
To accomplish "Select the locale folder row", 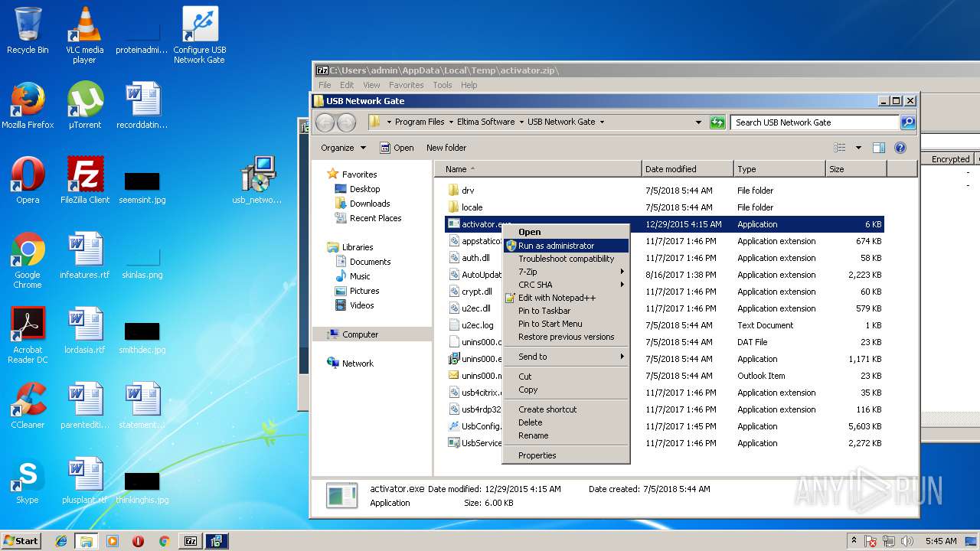I will click(x=665, y=207).
